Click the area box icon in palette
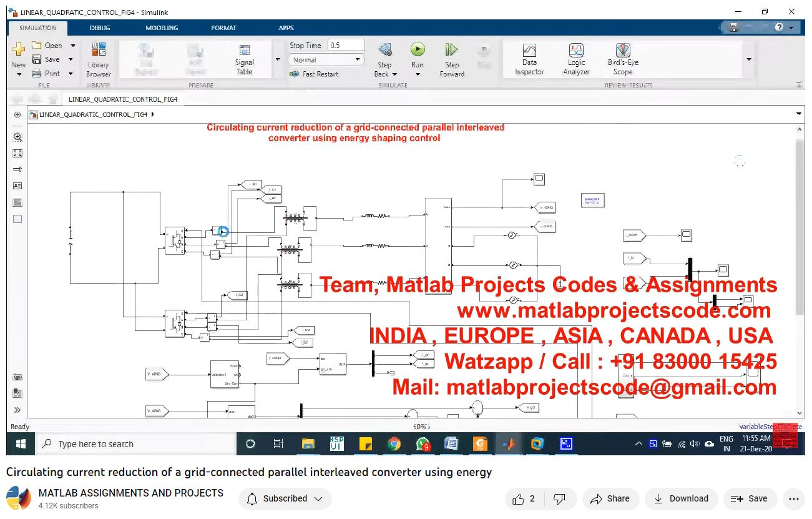The width and height of the screenshot is (812, 519). tap(17, 219)
